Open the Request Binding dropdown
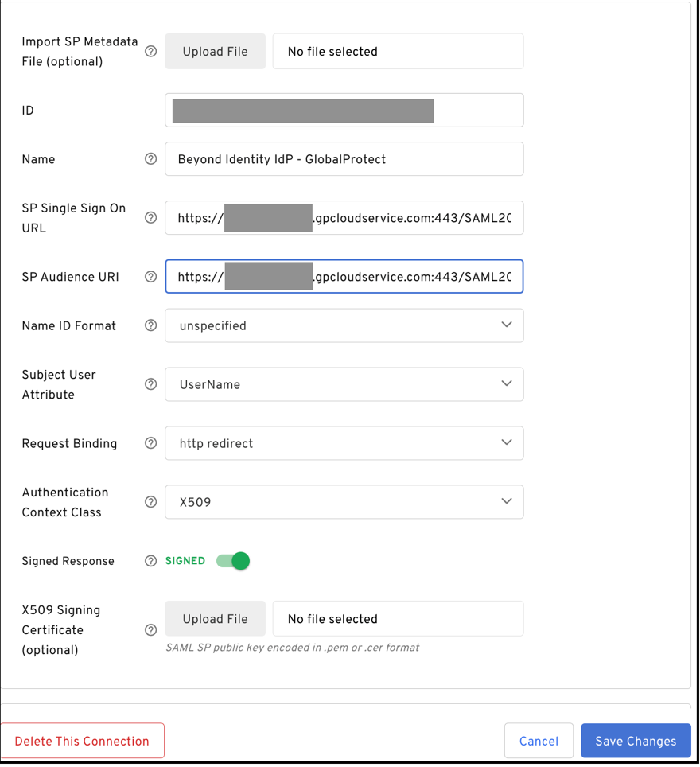The height and width of the screenshot is (767, 700). 344,443
